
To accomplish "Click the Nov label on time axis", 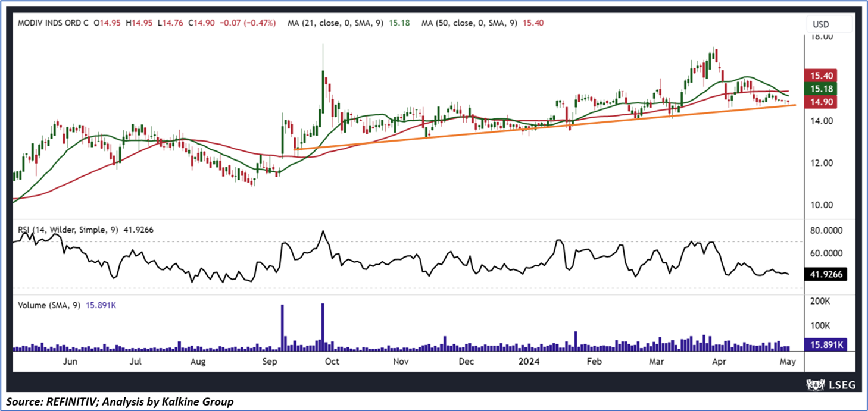I will (x=402, y=362).
